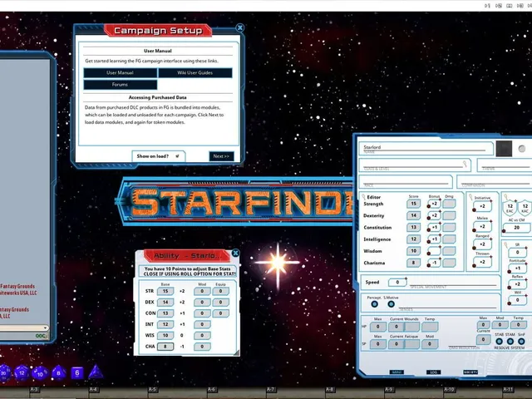Switch to the MAIN tab on sheet
Viewport: 532px width, 399px height.
[397, 372]
